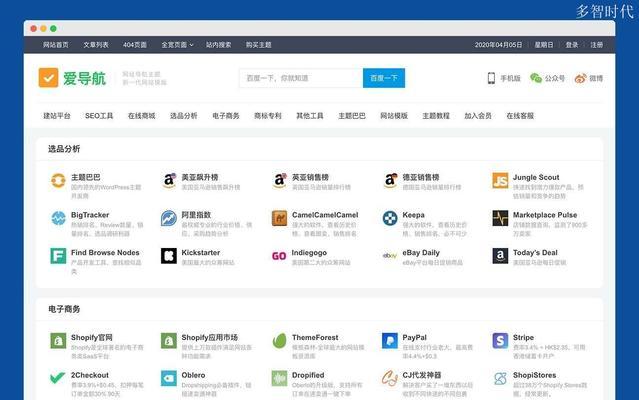The image size is (639, 400).
Task: Click the 阿里指数 chart icon
Action: coord(169,218)
